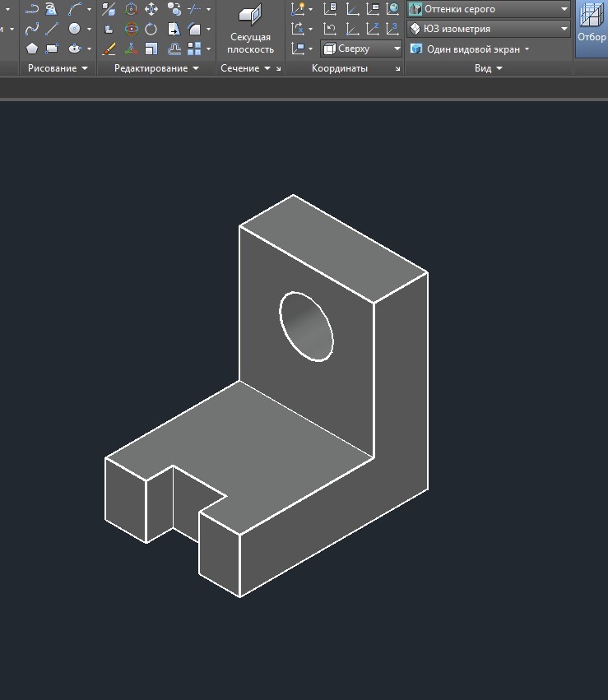Open the Оттенки серого visual style dropdown
The image size is (608, 700).
488,9
